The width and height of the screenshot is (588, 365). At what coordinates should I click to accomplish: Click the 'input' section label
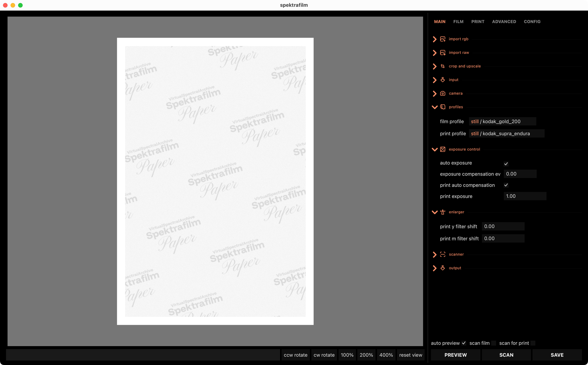[454, 80]
